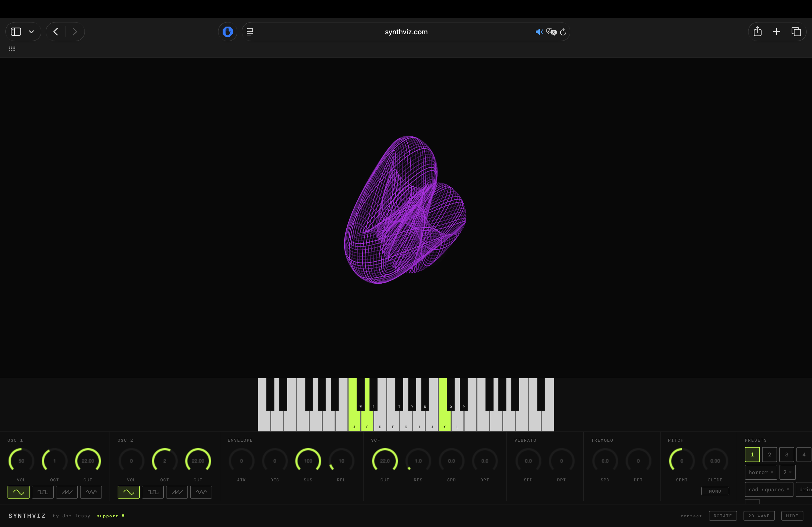Screen dimensions: 812x527
Task: Go forward with the browser forward arrow
Action: 75,32
